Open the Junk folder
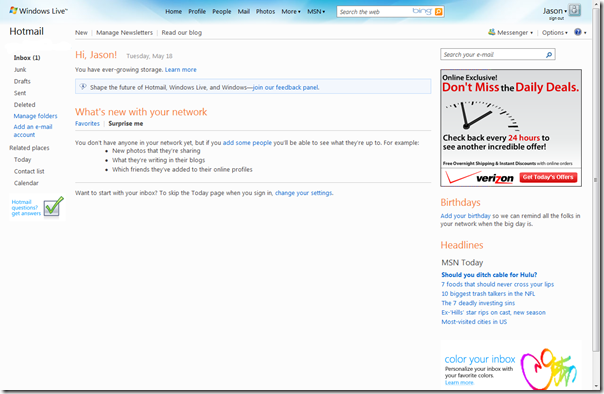Screen dimensions: 604x394 click(x=20, y=70)
